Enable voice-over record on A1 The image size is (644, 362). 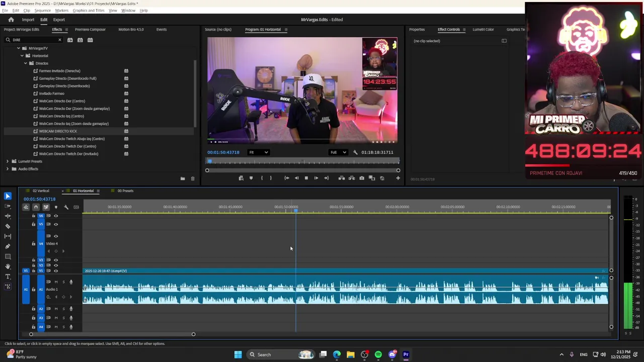click(x=71, y=282)
